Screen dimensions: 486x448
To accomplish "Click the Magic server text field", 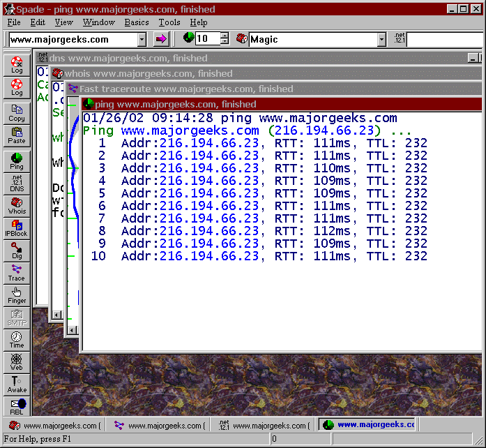I will point(313,39).
